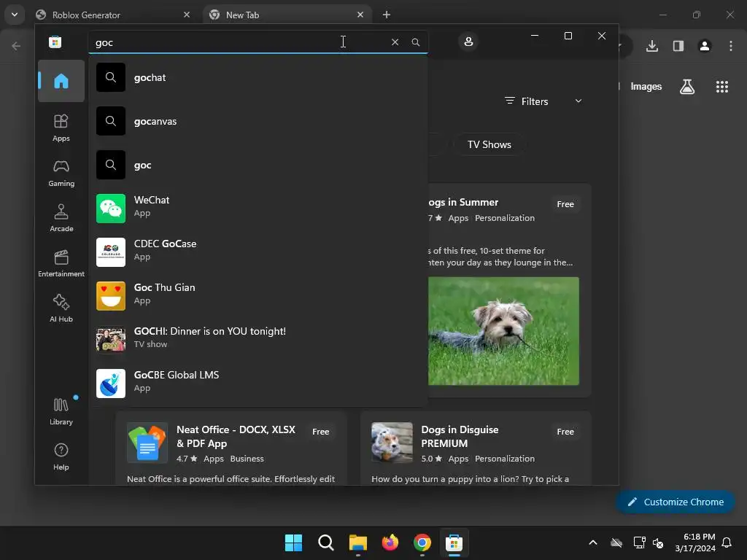Open Chrome profile icon
This screenshot has width=747, height=560.
coord(705,46)
